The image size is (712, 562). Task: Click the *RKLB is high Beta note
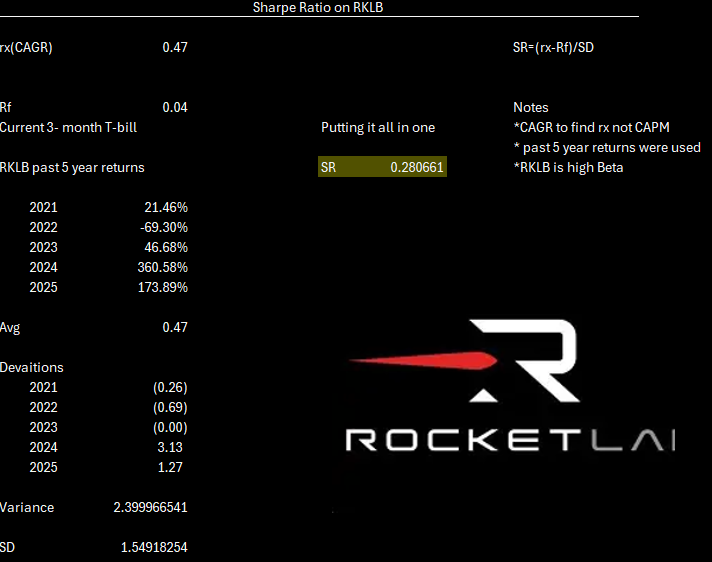(568, 167)
